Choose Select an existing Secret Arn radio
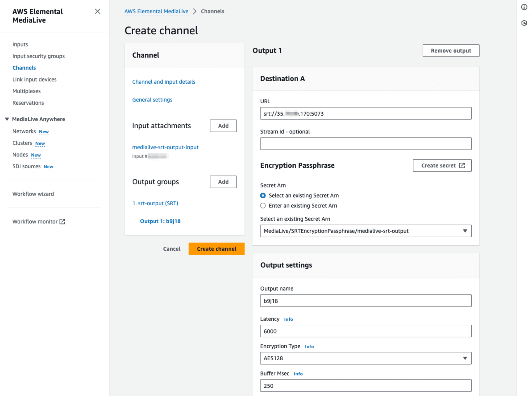The image size is (532, 396). [x=263, y=195]
